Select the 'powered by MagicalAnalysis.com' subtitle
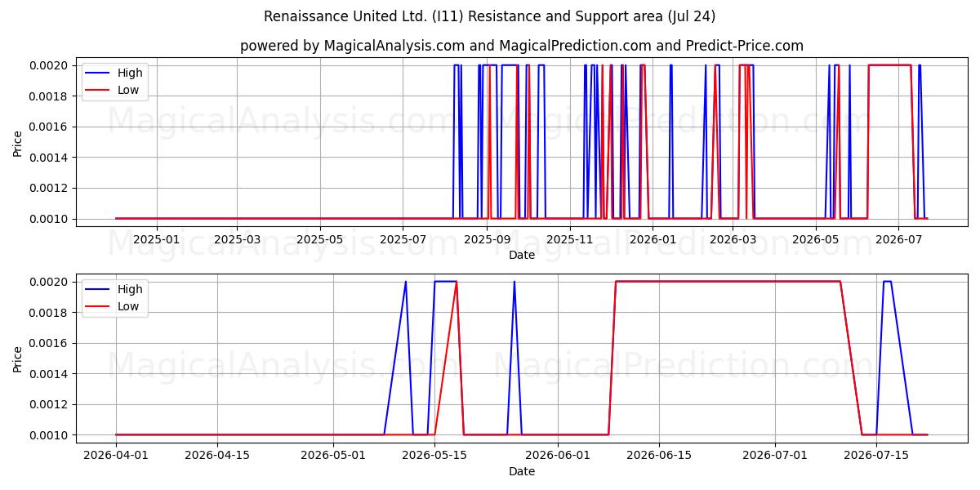Image resolution: width=980 pixels, height=490 pixels. [x=352, y=46]
